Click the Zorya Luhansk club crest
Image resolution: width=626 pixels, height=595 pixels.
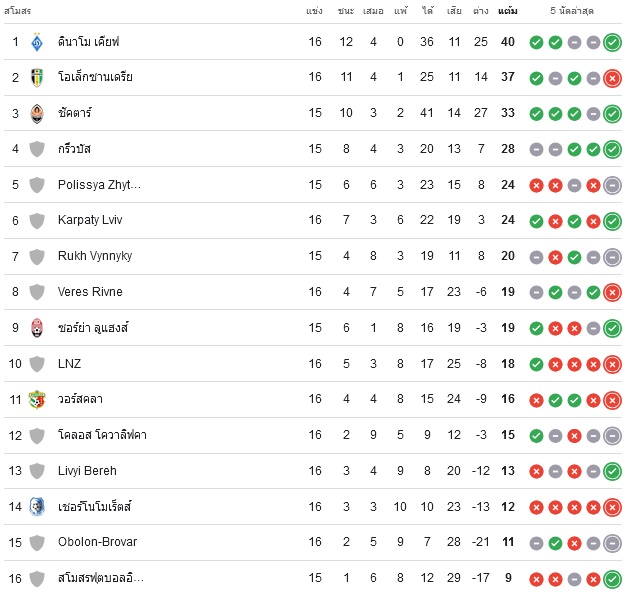[x=37, y=328]
